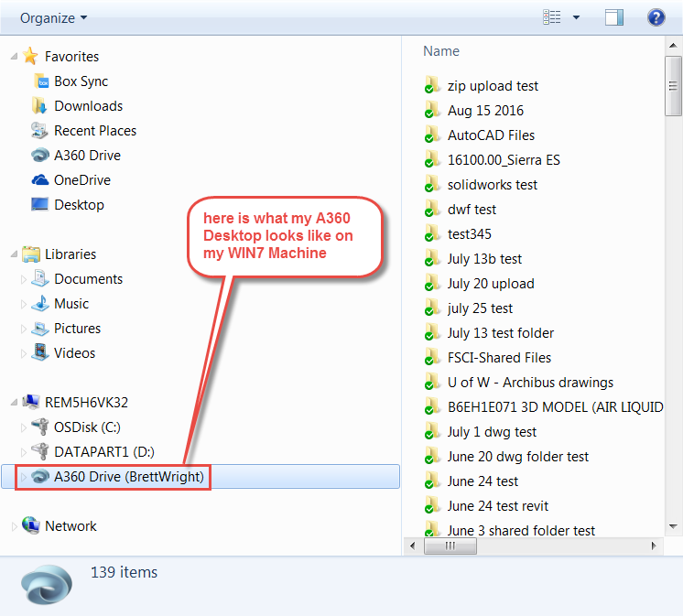The width and height of the screenshot is (683, 616).
Task: Open the Music library icon
Action: (40, 304)
